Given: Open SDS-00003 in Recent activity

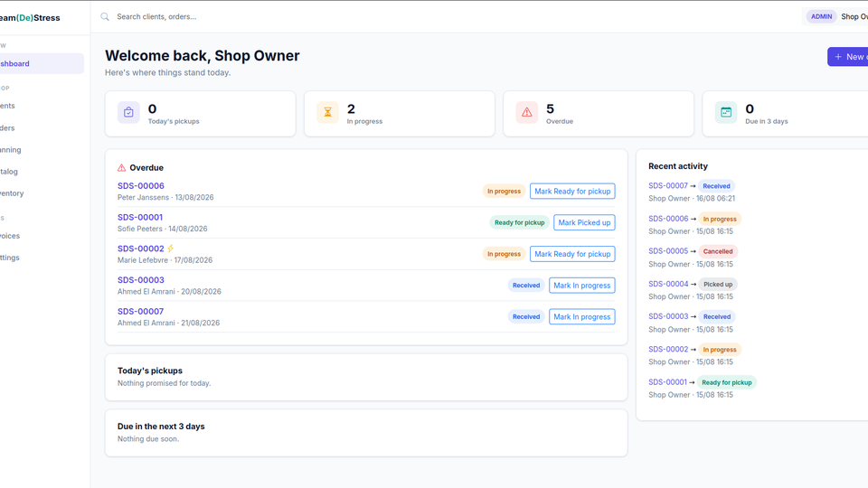Looking at the screenshot, I should [668, 316].
